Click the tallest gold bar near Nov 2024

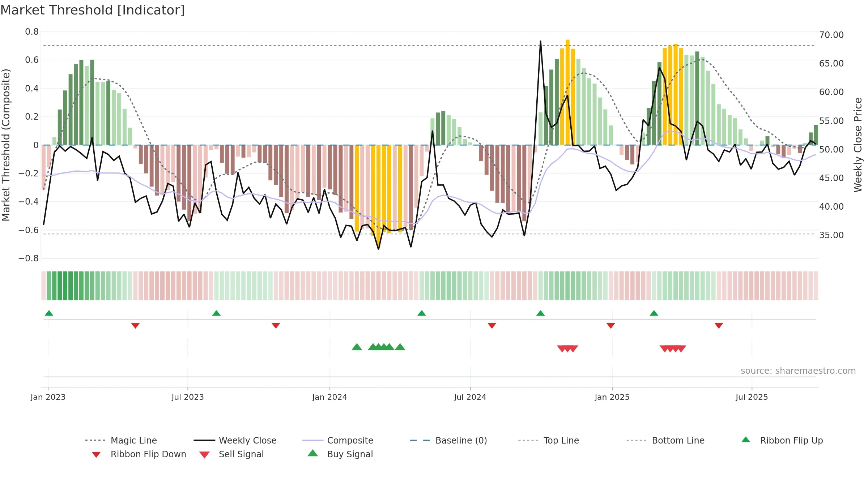tap(567, 92)
